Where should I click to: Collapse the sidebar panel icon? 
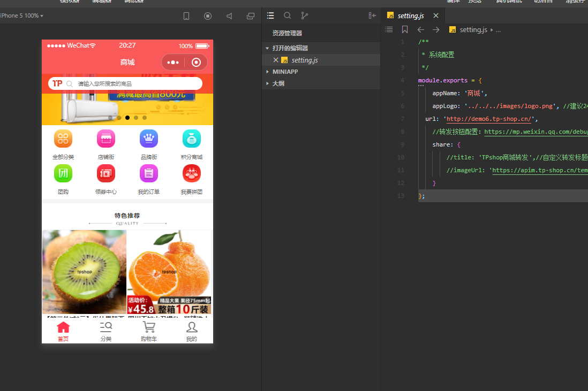click(x=372, y=16)
